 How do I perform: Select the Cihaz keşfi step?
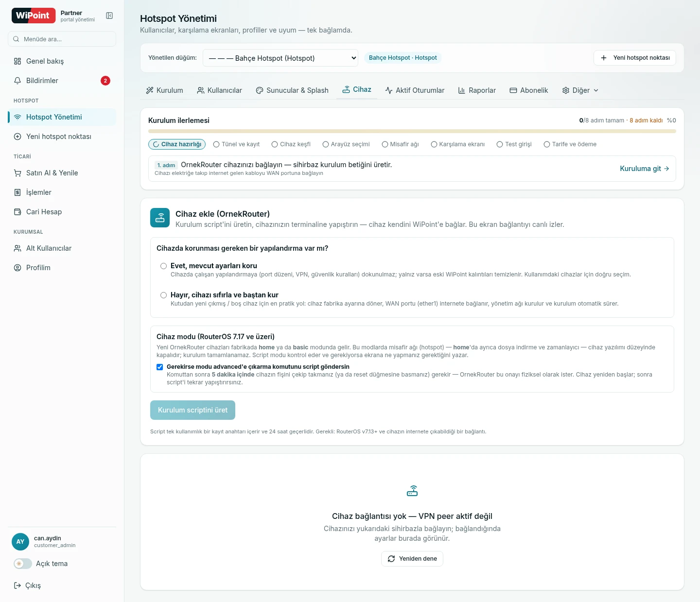tap(291, 144)
